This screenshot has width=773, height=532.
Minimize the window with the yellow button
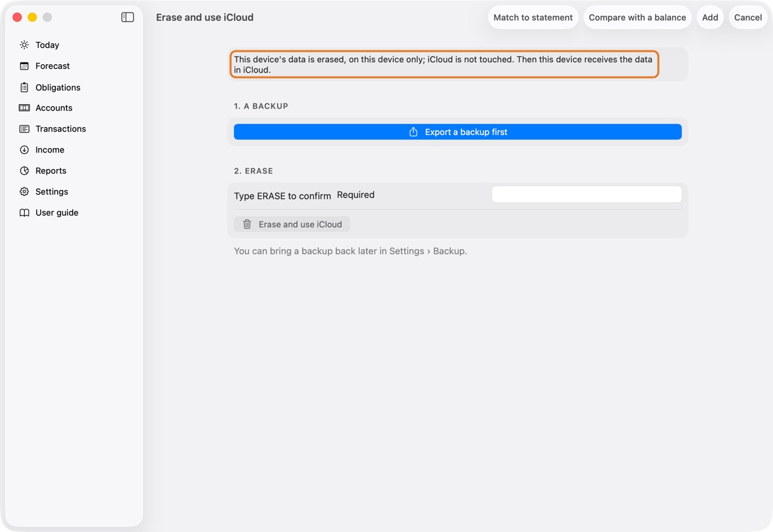point(32,17)
